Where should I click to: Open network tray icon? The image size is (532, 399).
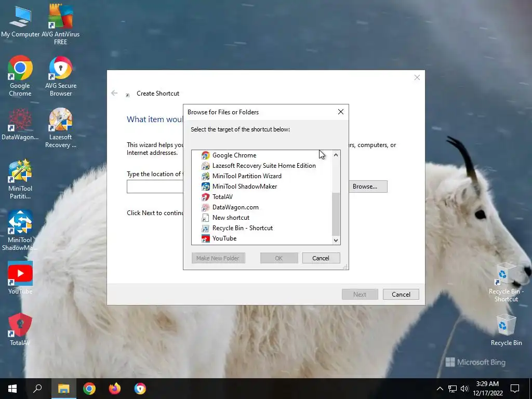453,389
